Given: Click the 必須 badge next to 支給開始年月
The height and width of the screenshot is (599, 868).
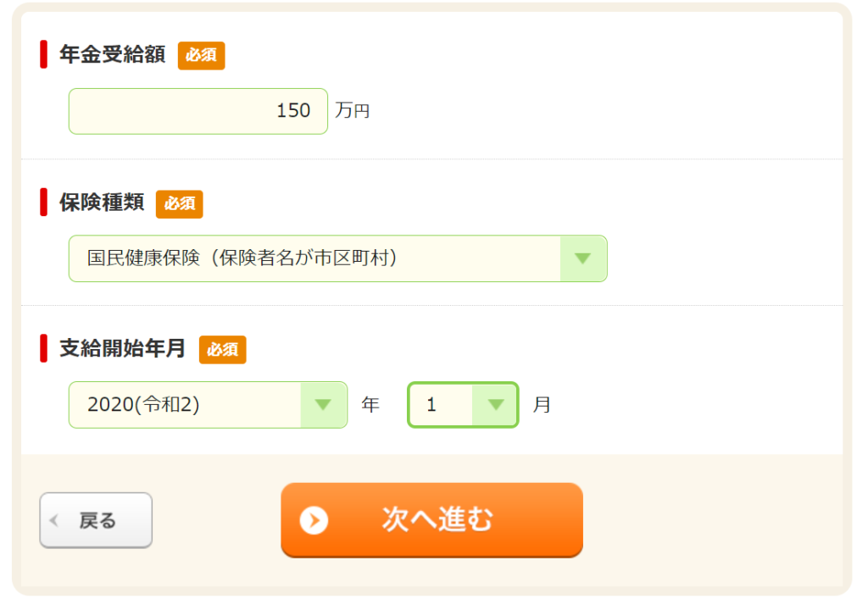Looking at the screenshot, I should [223, 350].
